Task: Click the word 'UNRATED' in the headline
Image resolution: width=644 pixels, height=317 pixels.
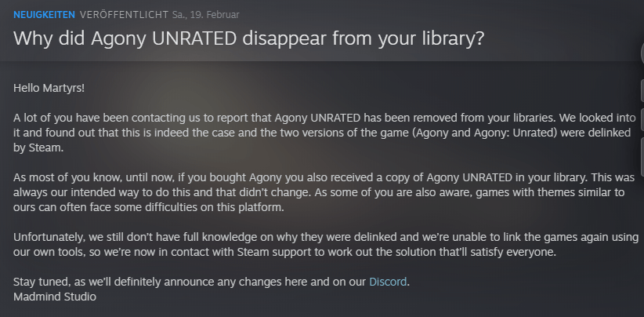Action: click(194, 38)
